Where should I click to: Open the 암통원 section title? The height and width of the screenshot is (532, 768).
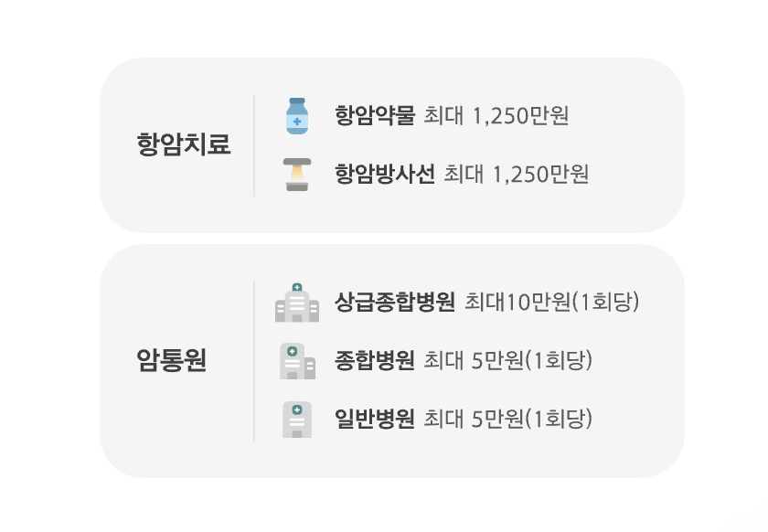(x=172, y=360)
